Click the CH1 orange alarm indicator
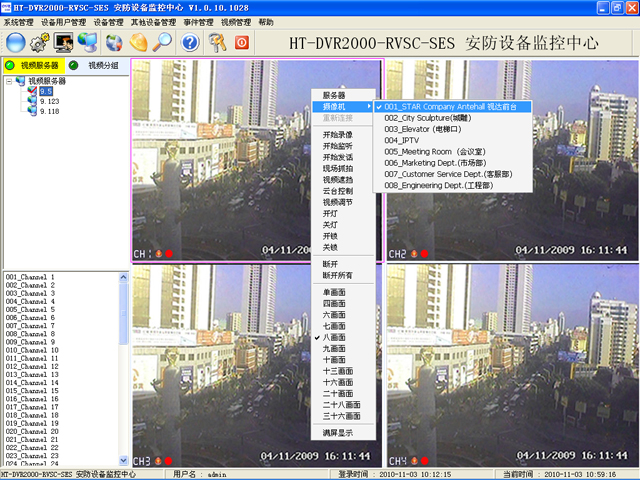 (158, 253)
